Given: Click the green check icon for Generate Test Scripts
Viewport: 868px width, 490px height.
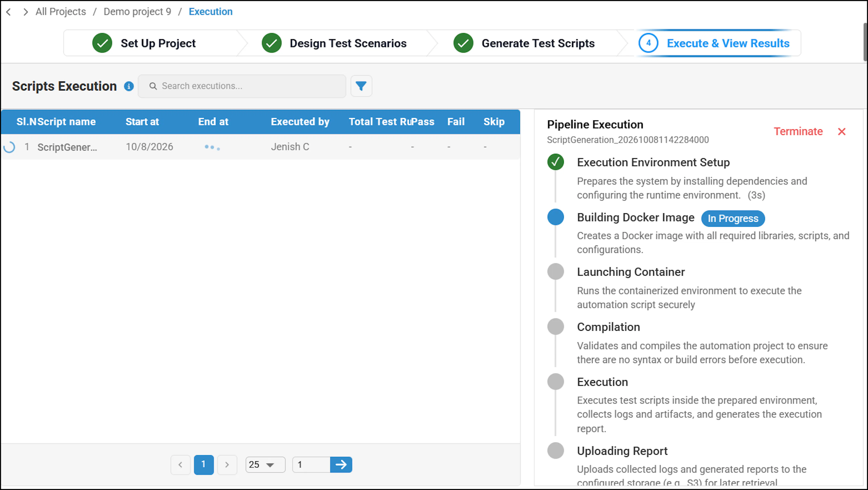Looking at the screenshot, I should click(463, 43).
